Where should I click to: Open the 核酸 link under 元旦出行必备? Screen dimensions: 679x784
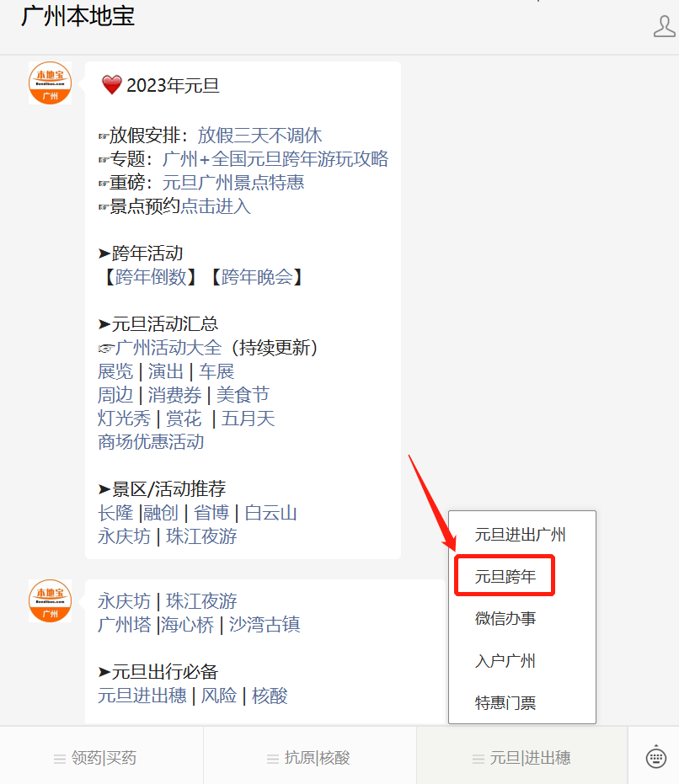[x=270, y=696]
